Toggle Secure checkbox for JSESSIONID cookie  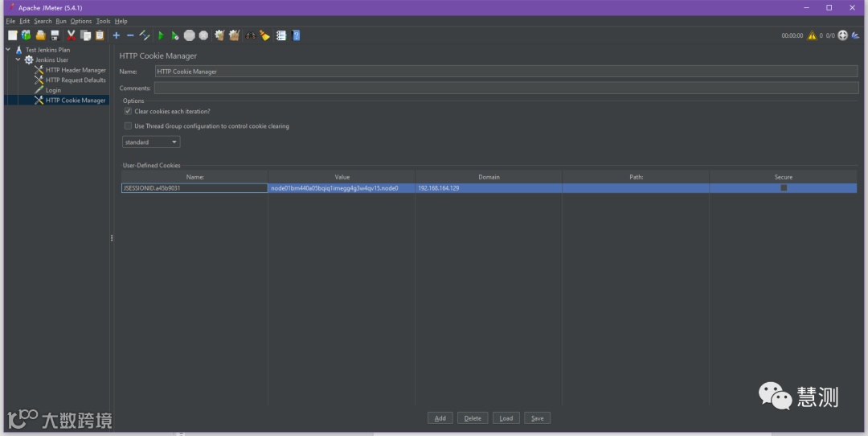[784, 187]
